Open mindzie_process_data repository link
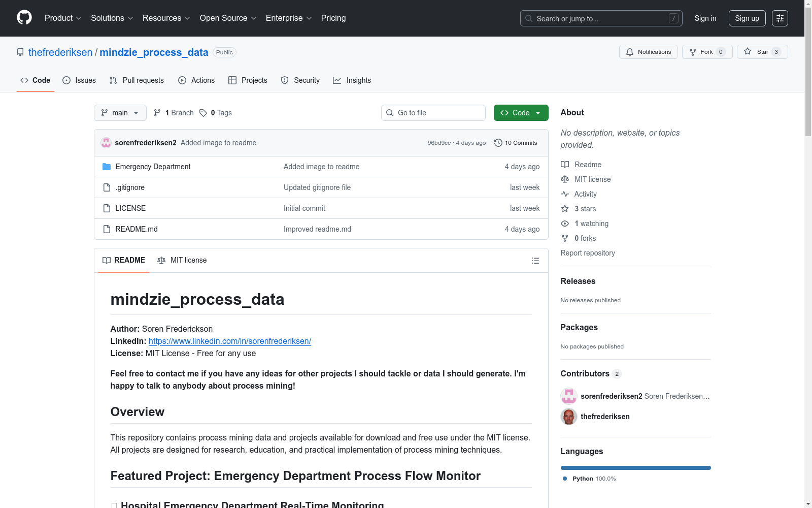Screen dimensions: 812x508 point(154,52)
